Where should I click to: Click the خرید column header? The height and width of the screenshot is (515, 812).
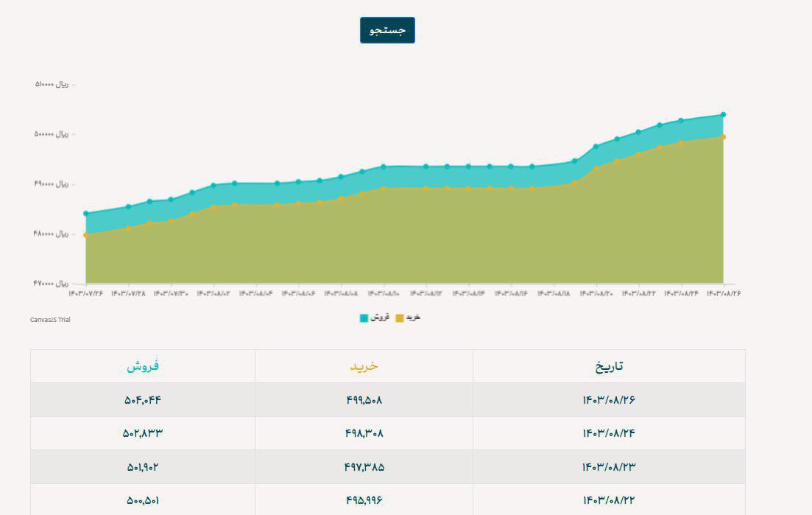point(364,366)
